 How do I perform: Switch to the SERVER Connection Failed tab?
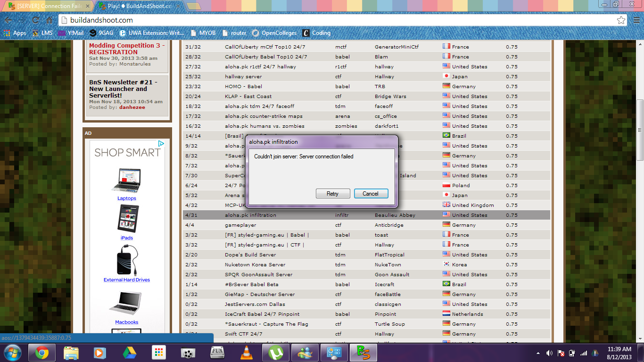[x=47, y=6]
